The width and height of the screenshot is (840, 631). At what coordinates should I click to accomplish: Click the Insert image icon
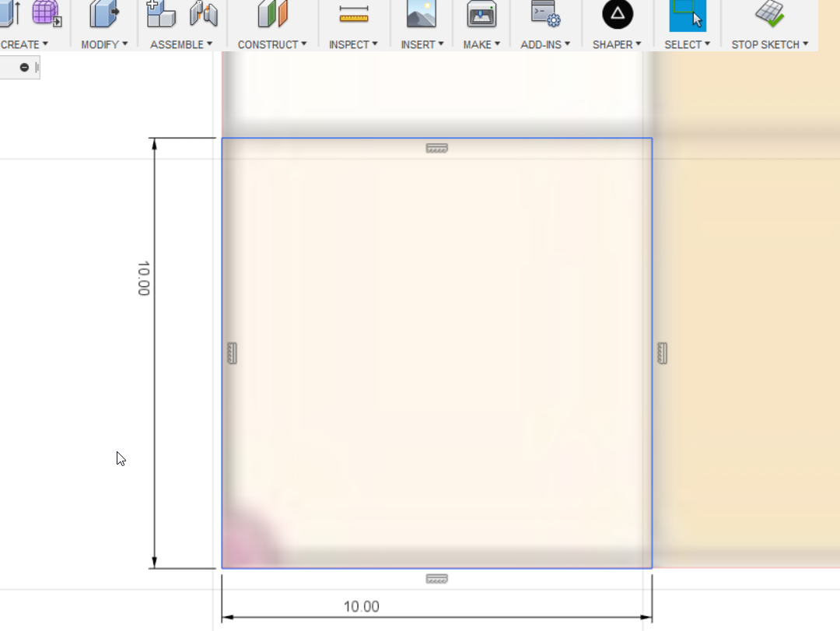coord(420,15)
